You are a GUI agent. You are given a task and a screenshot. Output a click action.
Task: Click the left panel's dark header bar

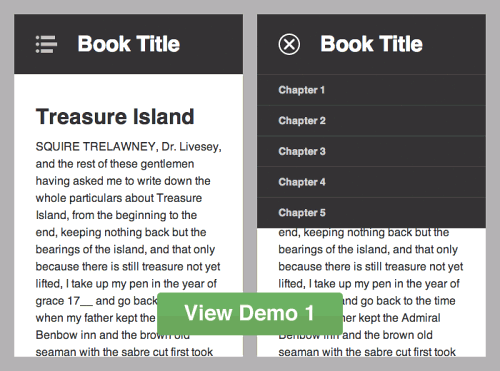(x=129, y=44)
